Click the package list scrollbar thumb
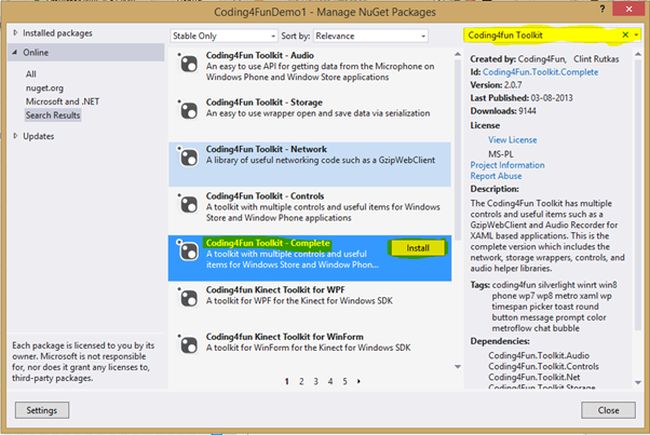 point(458,149)
